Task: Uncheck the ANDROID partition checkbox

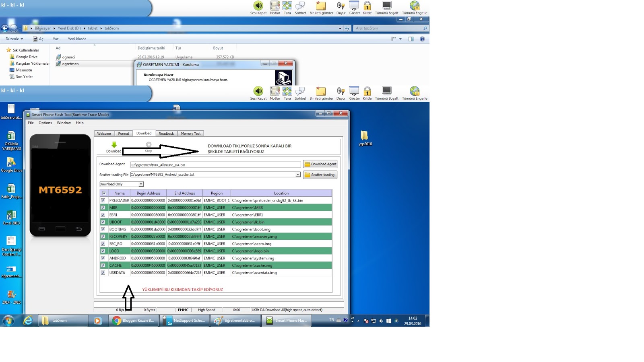Action: tap(103, 258)
